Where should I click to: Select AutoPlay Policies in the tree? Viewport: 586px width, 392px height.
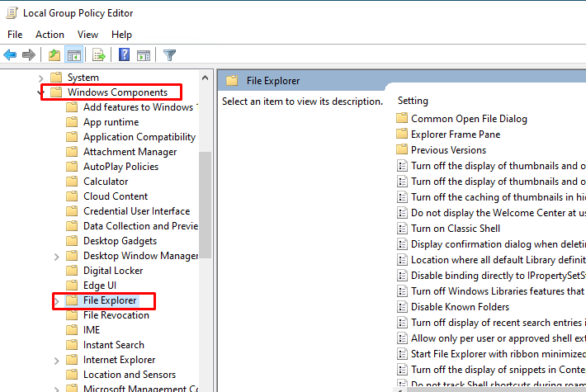tap(121, 167)
